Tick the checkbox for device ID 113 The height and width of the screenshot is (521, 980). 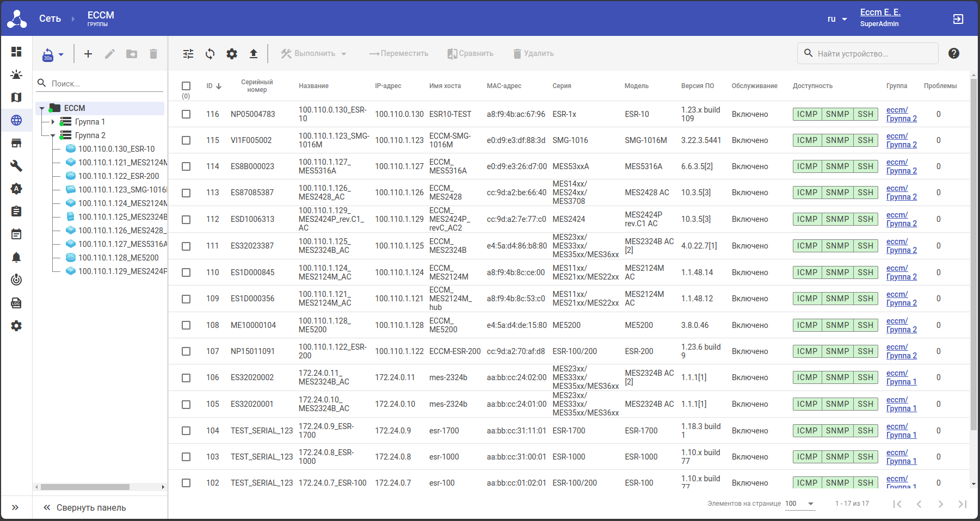coord(186,193)
